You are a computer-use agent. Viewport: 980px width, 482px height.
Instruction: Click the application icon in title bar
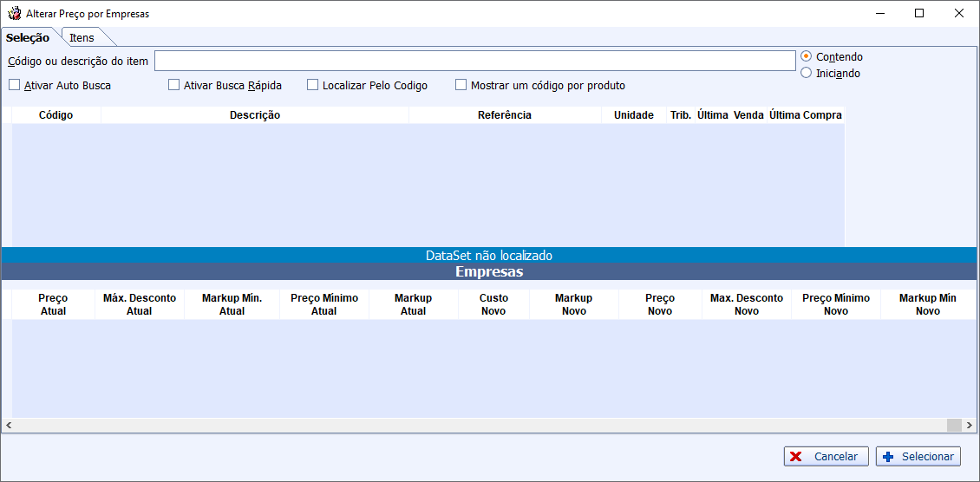[14, 14]
